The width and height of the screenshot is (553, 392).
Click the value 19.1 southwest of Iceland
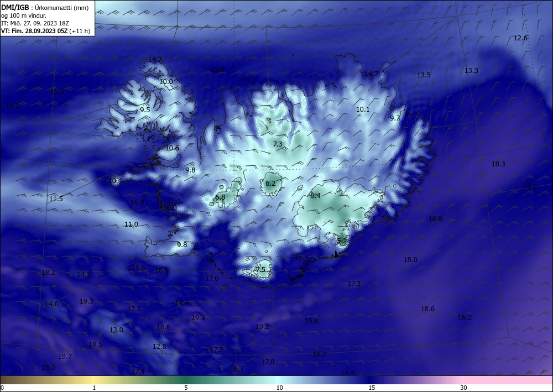(198, 317)
